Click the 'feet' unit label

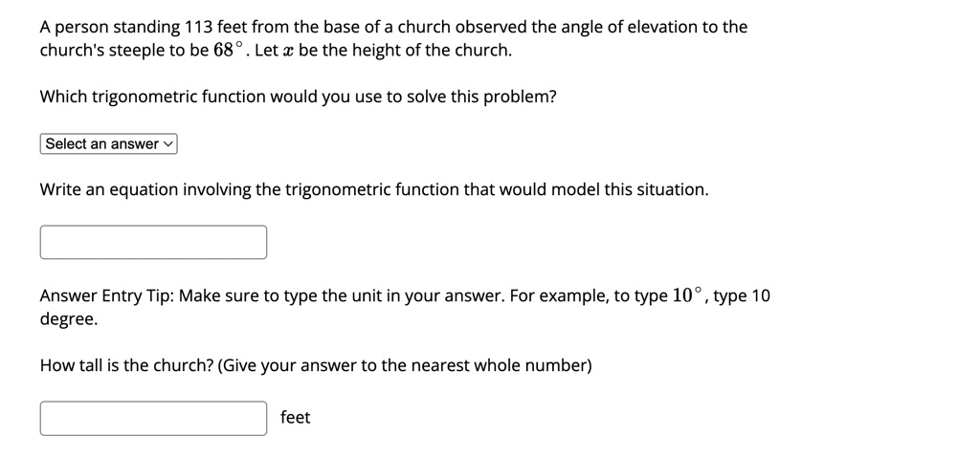[x=295, y=418]
